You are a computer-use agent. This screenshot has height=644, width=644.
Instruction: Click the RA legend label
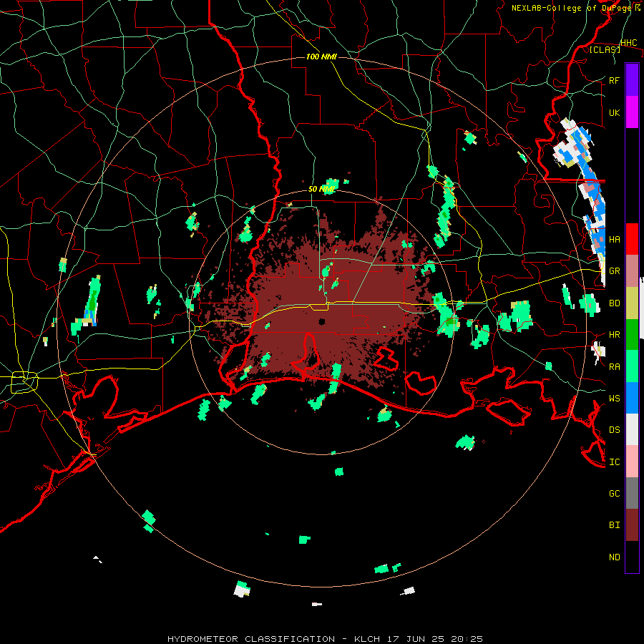tap(615, 367)
